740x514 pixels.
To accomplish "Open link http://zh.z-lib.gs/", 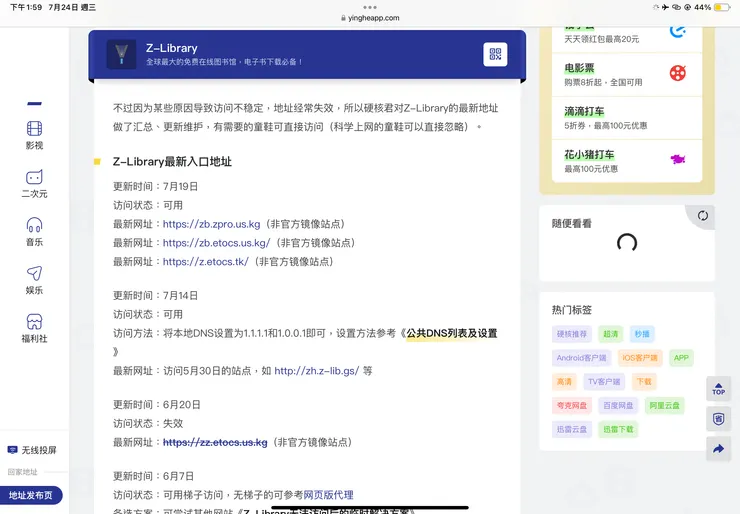I will pos(317,371).
